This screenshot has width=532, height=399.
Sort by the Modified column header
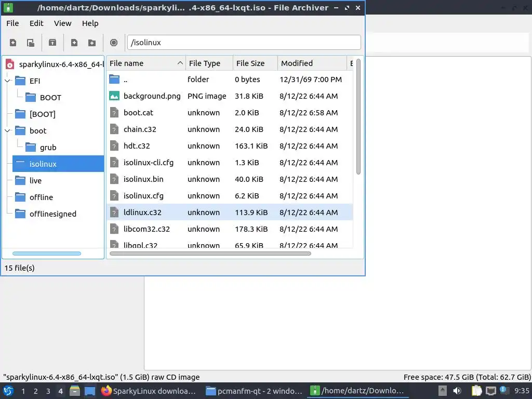click(x=312, y=63)
